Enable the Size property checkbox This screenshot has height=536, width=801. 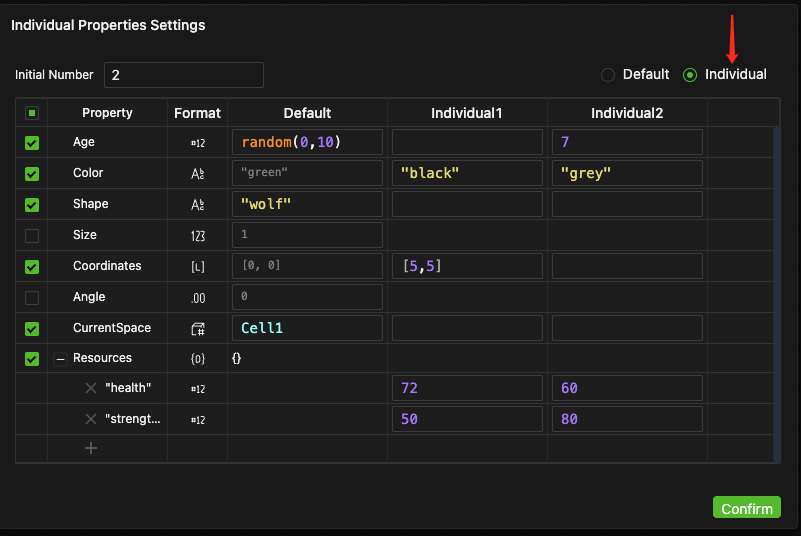[x=32, y=236]
